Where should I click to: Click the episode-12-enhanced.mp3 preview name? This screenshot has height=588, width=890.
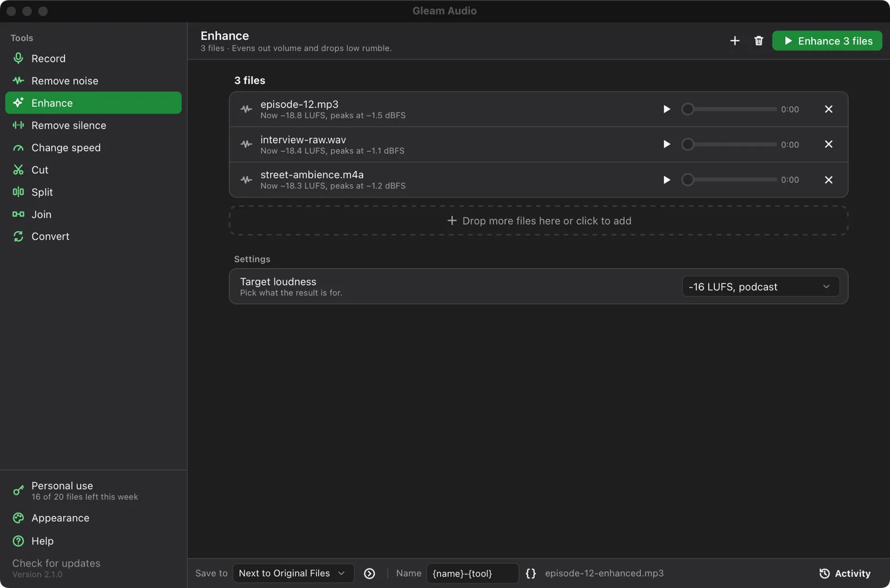pyautogui.click(x=604, y=573)
